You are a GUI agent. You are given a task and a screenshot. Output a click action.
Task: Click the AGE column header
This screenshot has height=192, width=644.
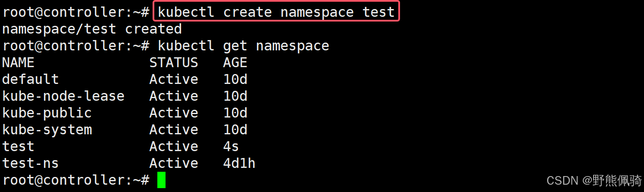[235, 62]
